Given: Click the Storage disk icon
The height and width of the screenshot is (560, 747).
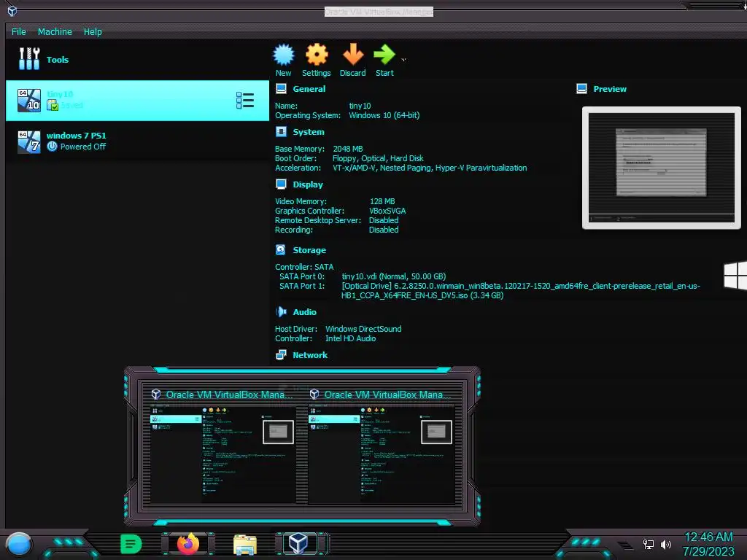Looking at the screenshot, I should [281, 250].
